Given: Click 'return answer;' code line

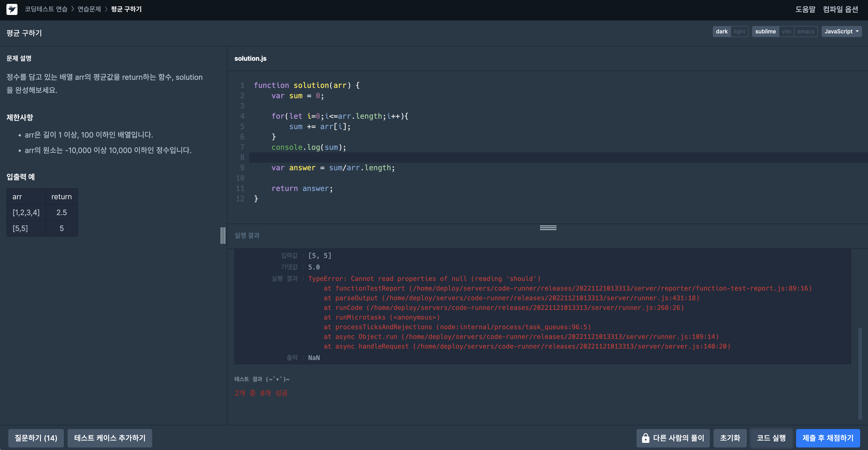Looking at the screenshot, I should click(302, 188).
